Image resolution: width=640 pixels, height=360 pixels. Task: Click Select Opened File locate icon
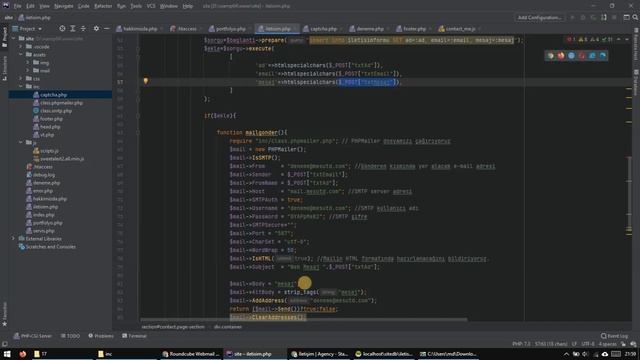pos(62,29)
